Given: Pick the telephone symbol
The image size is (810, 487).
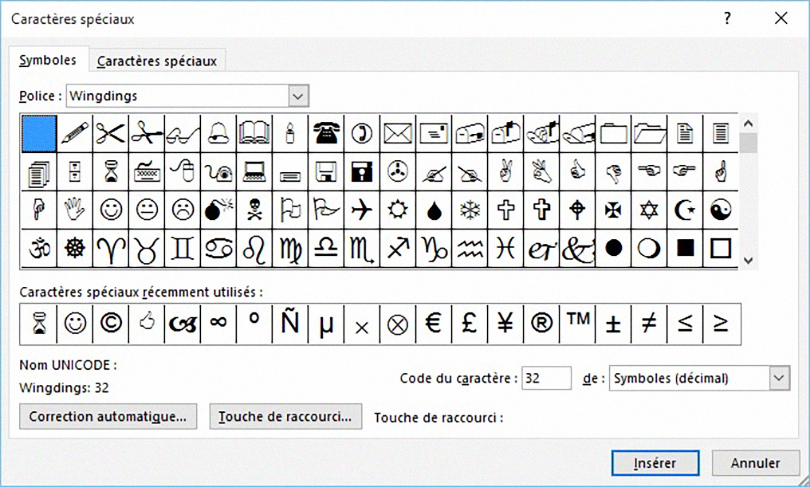Looking at the screenshot, I should 326,133.
